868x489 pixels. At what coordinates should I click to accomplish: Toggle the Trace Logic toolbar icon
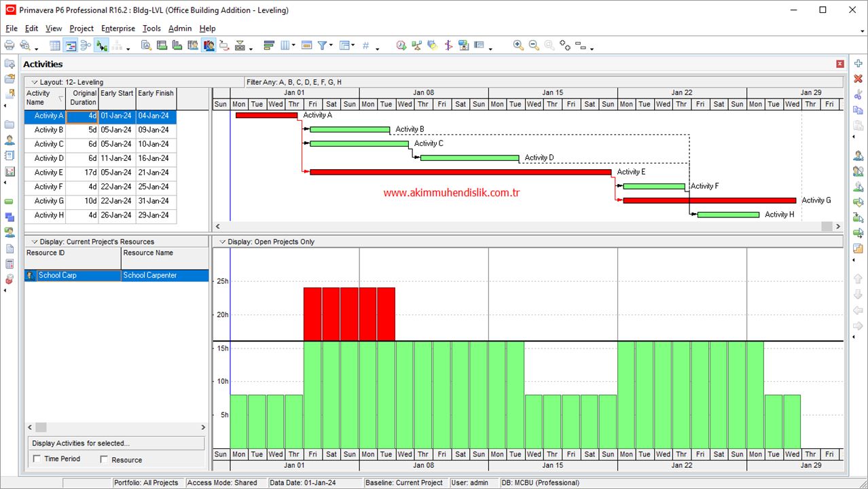[102, 46]
